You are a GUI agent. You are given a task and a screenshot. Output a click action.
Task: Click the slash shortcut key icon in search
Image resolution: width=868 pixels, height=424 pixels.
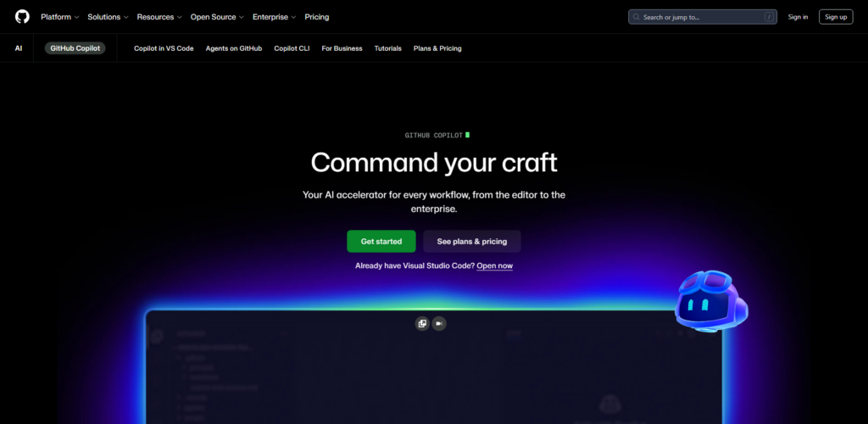point(769,17)
